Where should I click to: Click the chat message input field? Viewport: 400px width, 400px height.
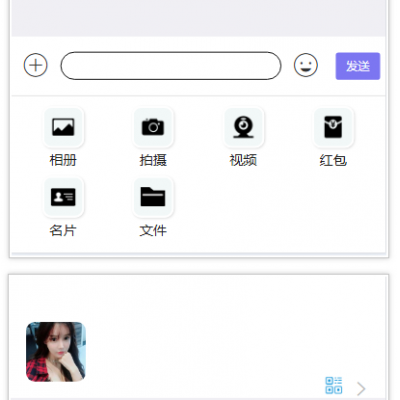point(171,66)
